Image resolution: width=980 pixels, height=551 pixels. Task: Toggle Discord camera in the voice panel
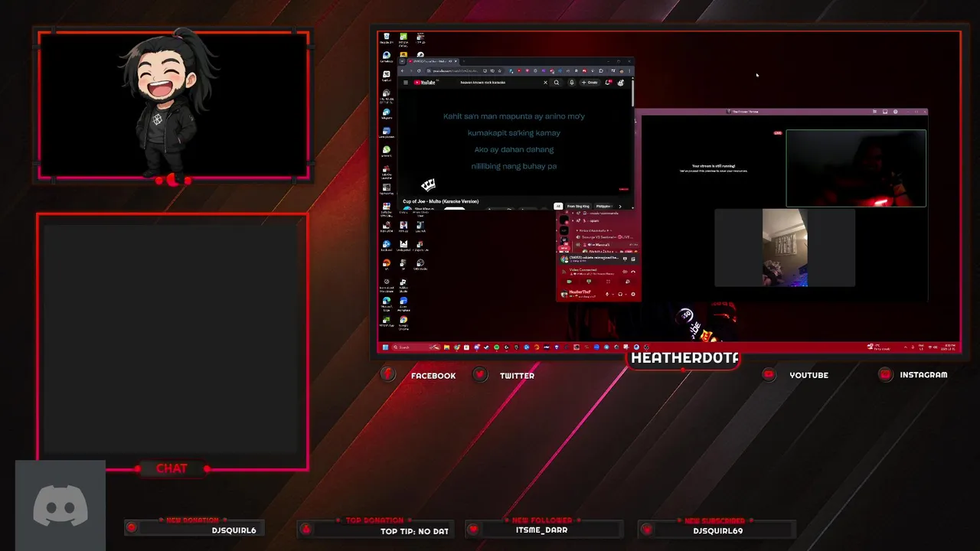(x=569, y=282)
